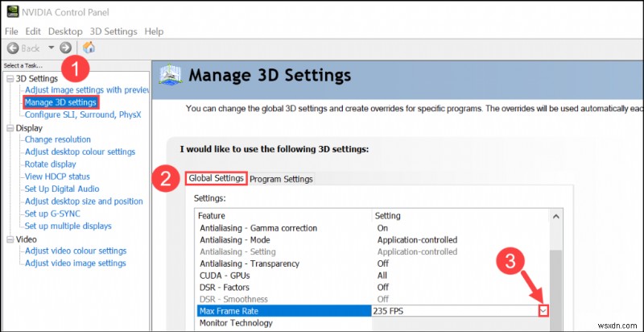644x332 pixels.
Task: Select Configure SLI, Surround, PhysX
Action: 82,114
